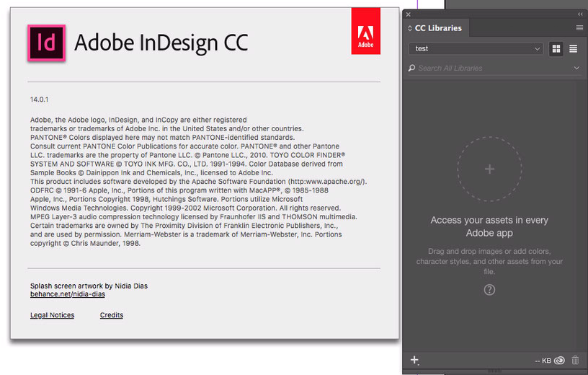The width and height of the screenshot is (588, 375).
Task: Cycle panel size with tab arrows
Action: (x=409, y=28)
